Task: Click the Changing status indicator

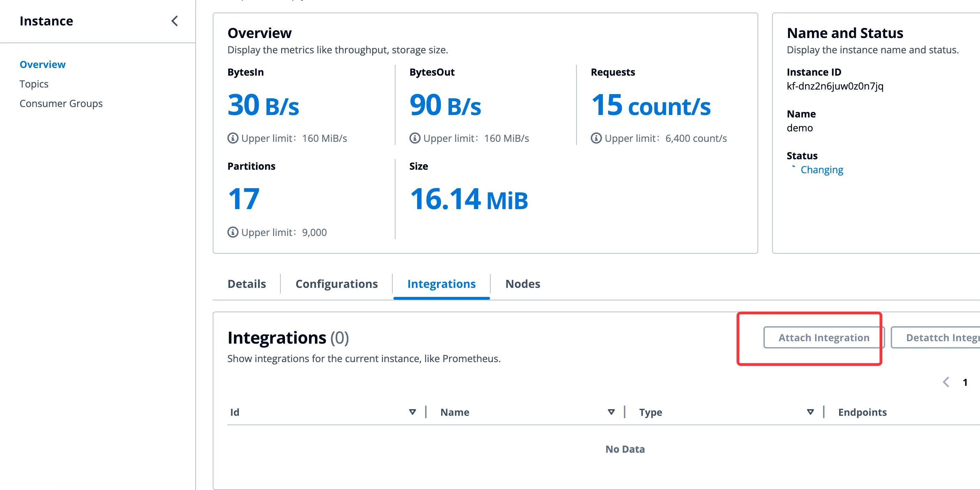Action: pyautogui.click(x=817, y=169)
